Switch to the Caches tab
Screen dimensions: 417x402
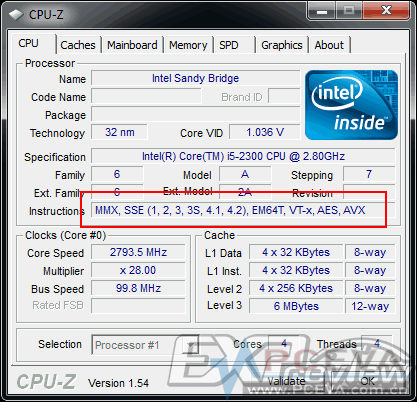pyautogui.click(x=78, y=45)
